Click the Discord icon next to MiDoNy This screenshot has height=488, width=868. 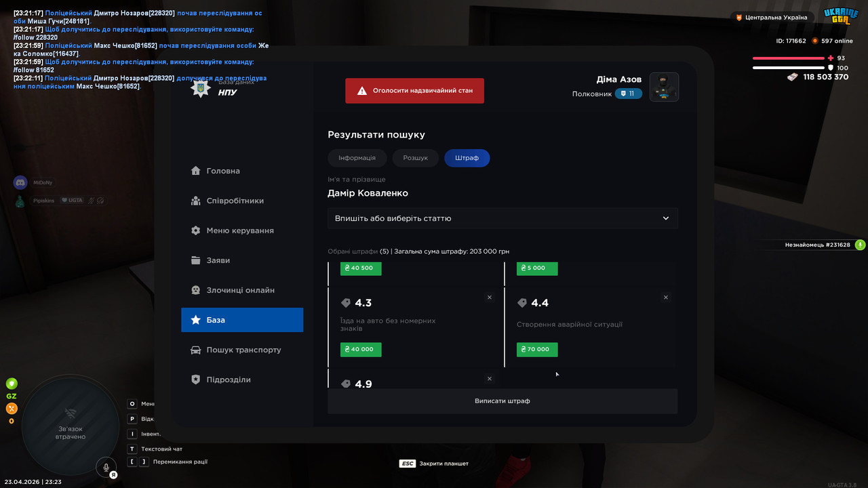[x=20, y=182]
